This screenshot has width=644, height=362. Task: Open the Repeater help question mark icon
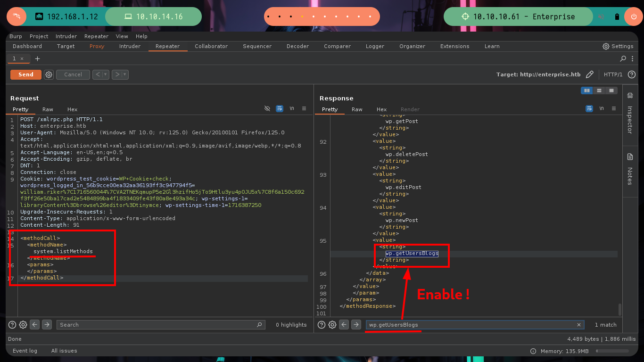(632, 74)
